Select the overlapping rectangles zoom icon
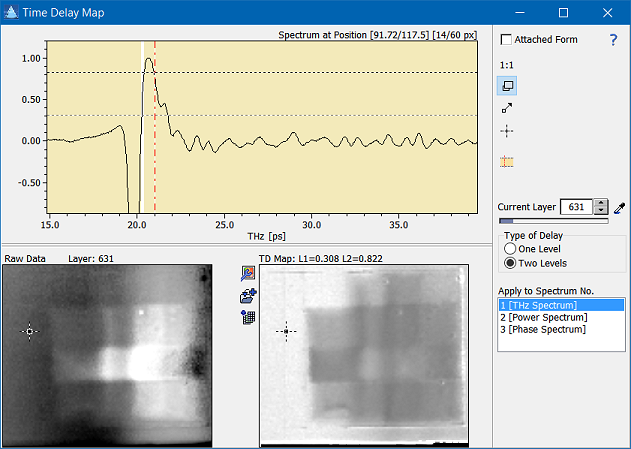The image size is (631, 449). click(x=508, y=86)
